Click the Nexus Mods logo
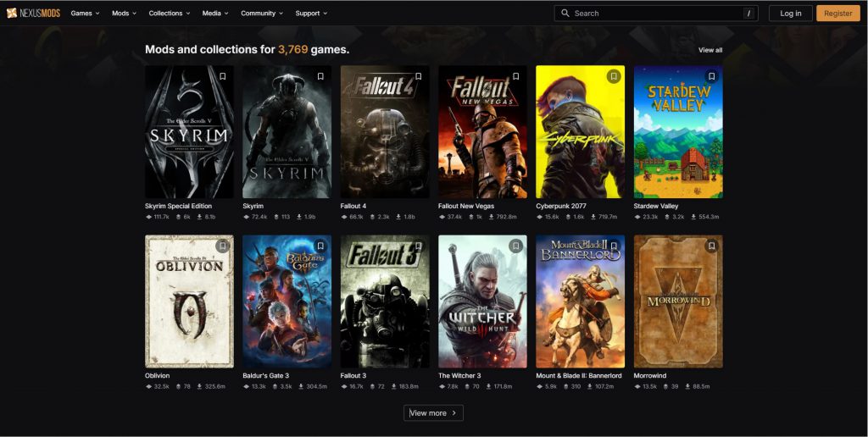This screenshot has width=868, height=437. coord(33,14)
